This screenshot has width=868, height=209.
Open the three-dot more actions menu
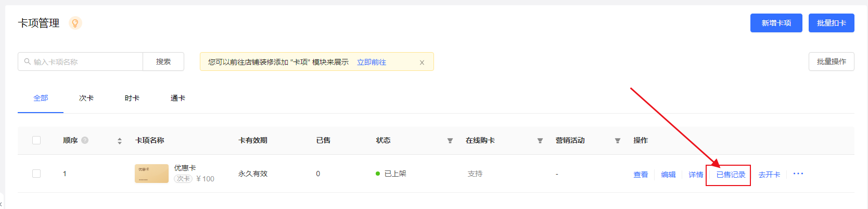(798, 174)
